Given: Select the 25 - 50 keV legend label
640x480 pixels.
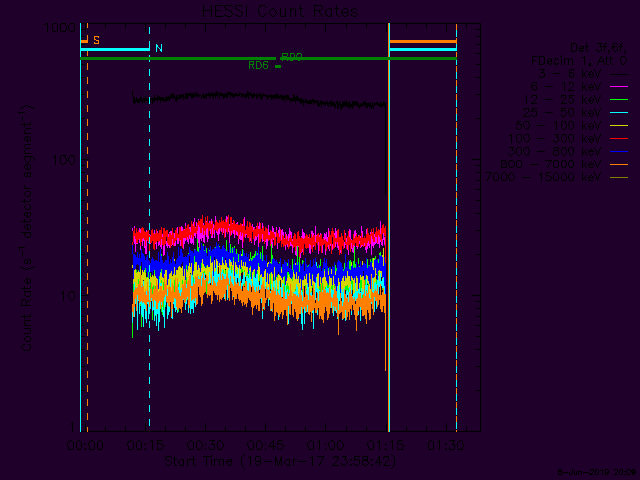Looking at the screenshot, I should pyautogui.click(x=562, y=113).
